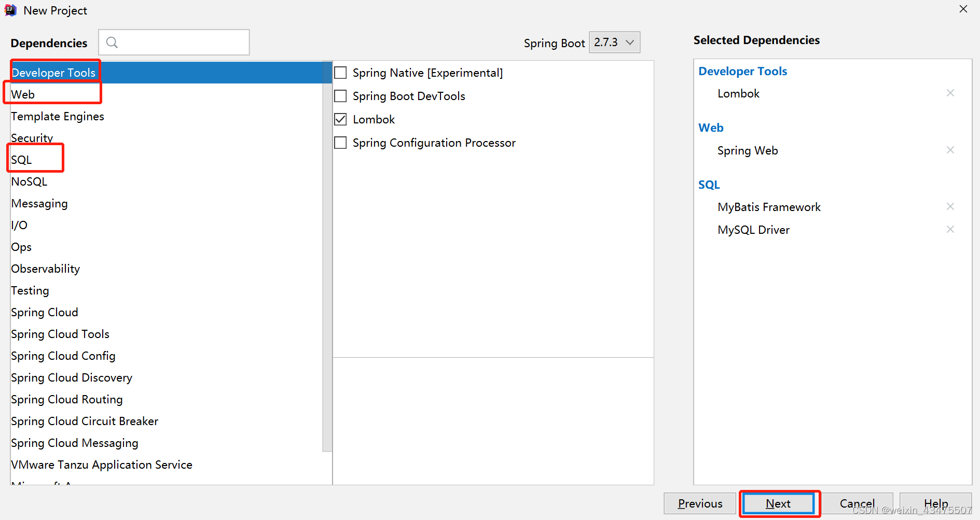Remove MySQL Driver from selected dependencies
980x520 pixels.
pyautogui.click(x=950, y=230)
